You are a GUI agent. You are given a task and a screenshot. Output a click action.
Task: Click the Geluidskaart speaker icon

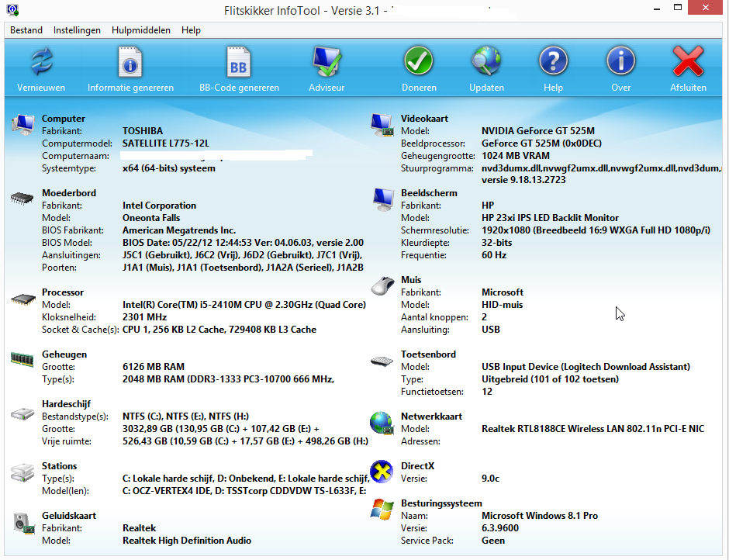pyautogui.click(x=24, y=524)
